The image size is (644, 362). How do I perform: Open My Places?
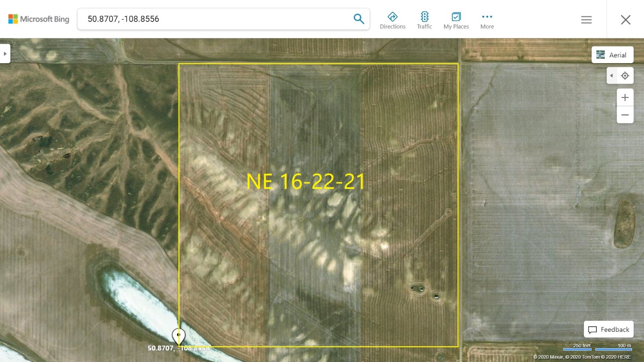pyautogui.click(x=456, y=21)
